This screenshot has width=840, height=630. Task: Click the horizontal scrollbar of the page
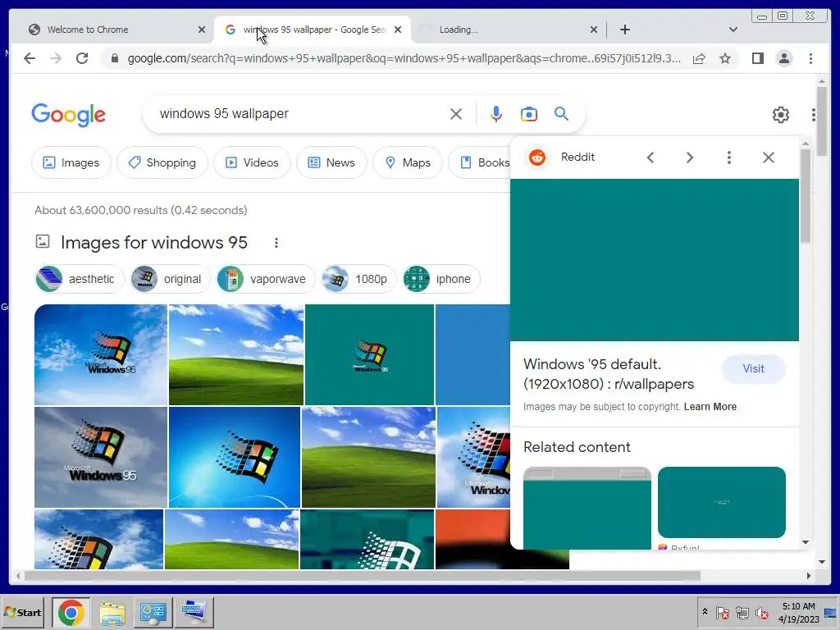point(362,576)
